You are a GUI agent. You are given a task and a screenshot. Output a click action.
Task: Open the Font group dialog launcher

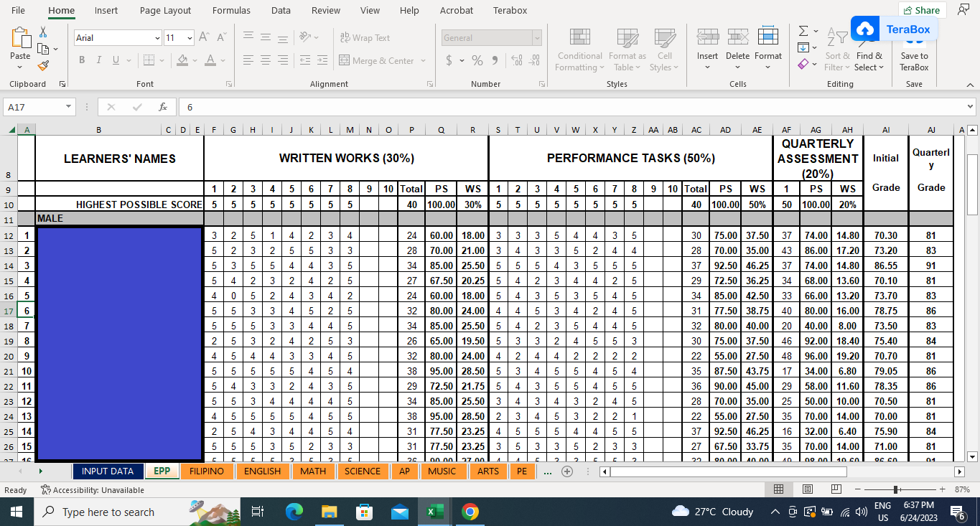(229, 84)
